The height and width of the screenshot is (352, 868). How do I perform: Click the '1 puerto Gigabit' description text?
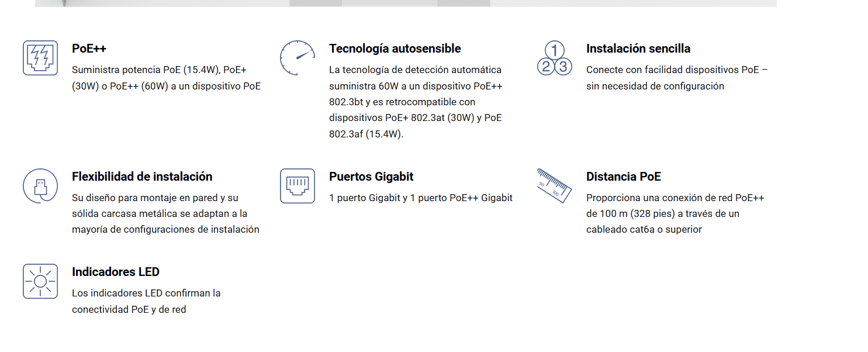click(x=420, y=198)
